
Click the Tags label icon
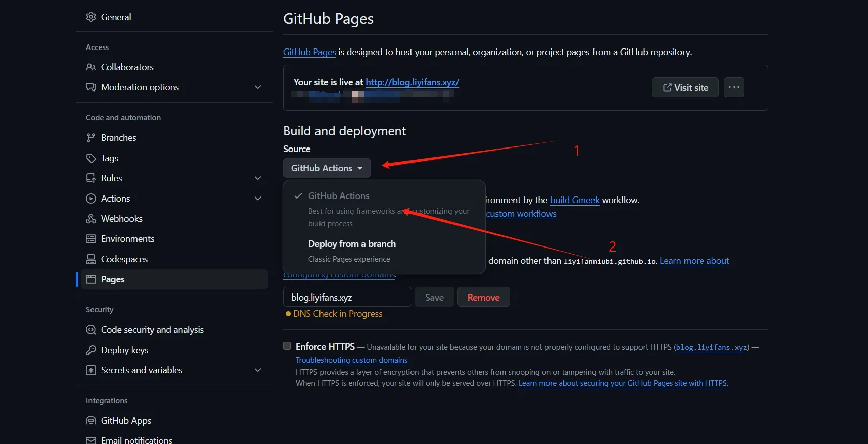(x=91, y=158)
